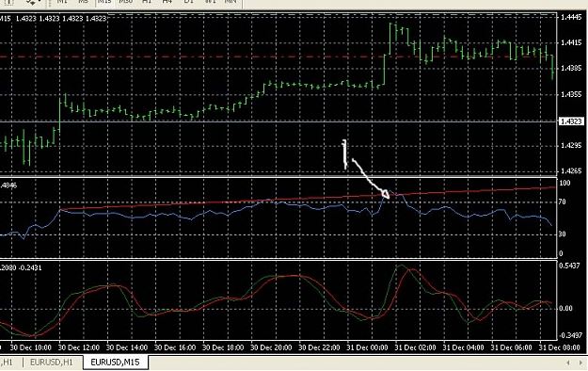Screen dimensions: 588x371
Task: Click the 30 Dec 14:00 time label
Action: click(x=127, y=347)
